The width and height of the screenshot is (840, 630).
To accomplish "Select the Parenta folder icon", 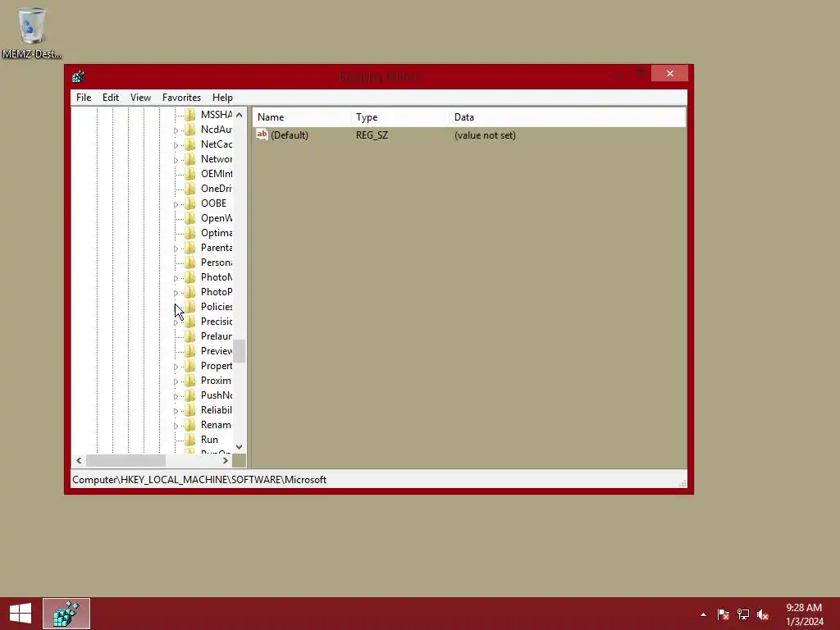I will click(189, 248).
